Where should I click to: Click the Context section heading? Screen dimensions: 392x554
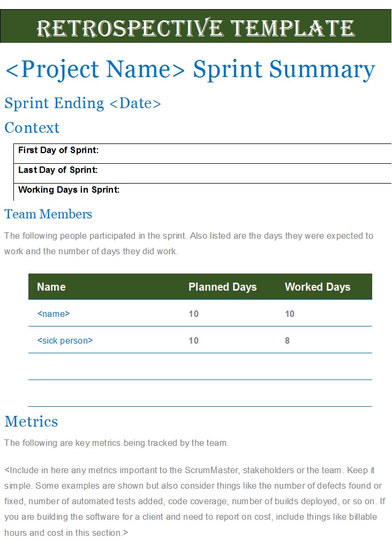[32, 127]
